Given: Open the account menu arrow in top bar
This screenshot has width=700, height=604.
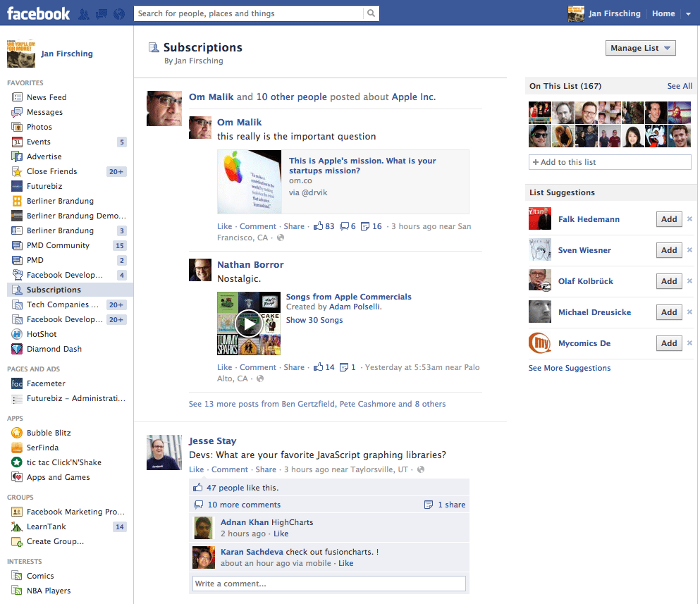Looking at the screenshot, I should click(688, 14).
